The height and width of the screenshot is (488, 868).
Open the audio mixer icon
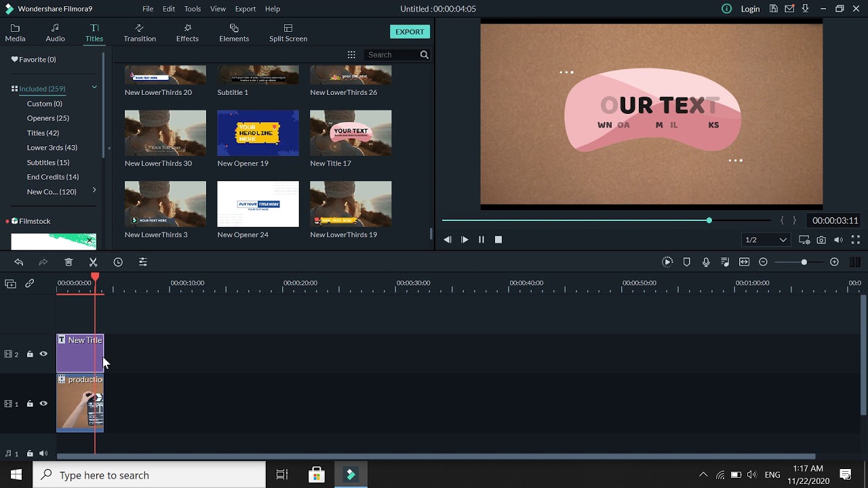725,262
